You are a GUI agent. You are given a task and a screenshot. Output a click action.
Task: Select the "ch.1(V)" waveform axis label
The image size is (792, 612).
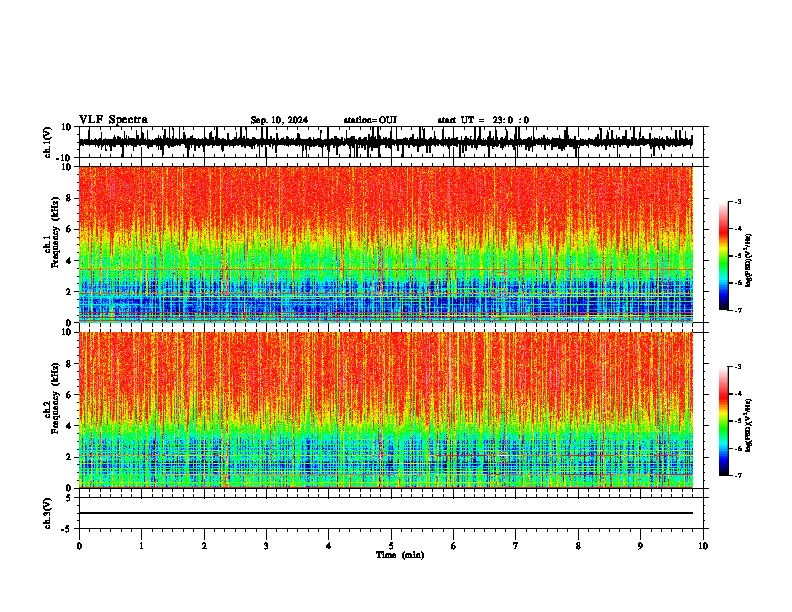tap(48, 142)
